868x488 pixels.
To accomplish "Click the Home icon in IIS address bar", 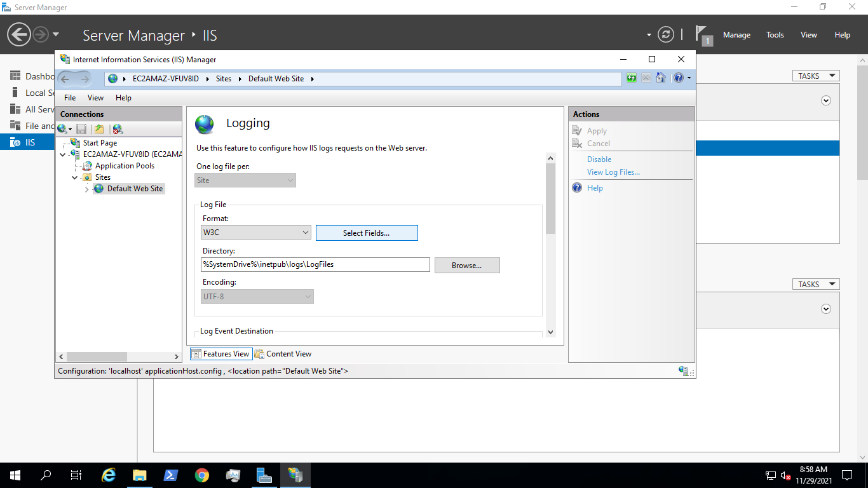I will point(661,78).
